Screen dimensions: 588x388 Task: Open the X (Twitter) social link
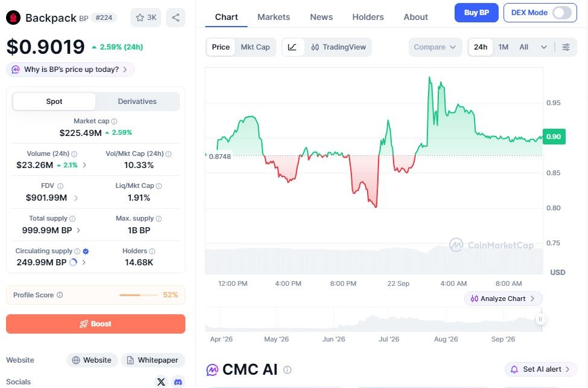point(161,382)
